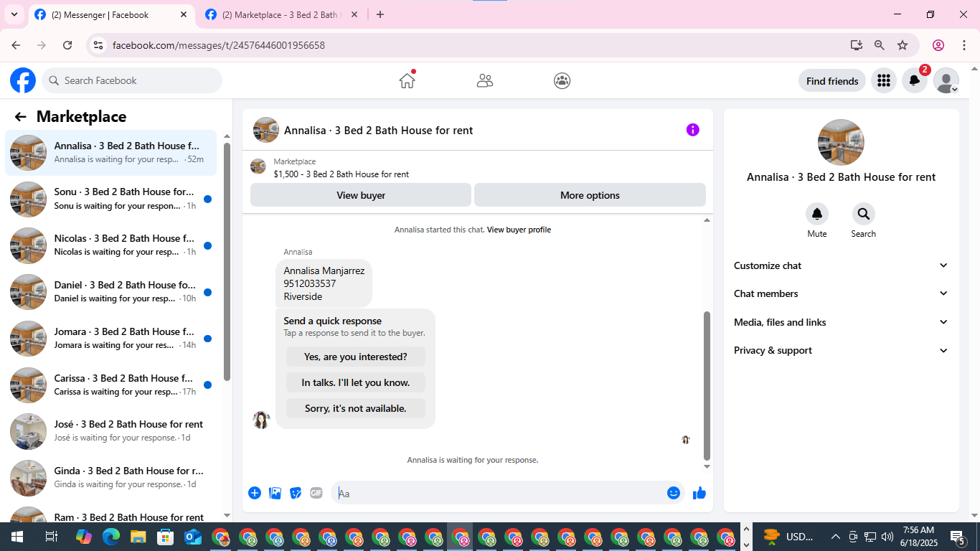This screenshot has width=980, height=551.
Task: Open the Friends icon in top navigation
Action: click(485, 80)
